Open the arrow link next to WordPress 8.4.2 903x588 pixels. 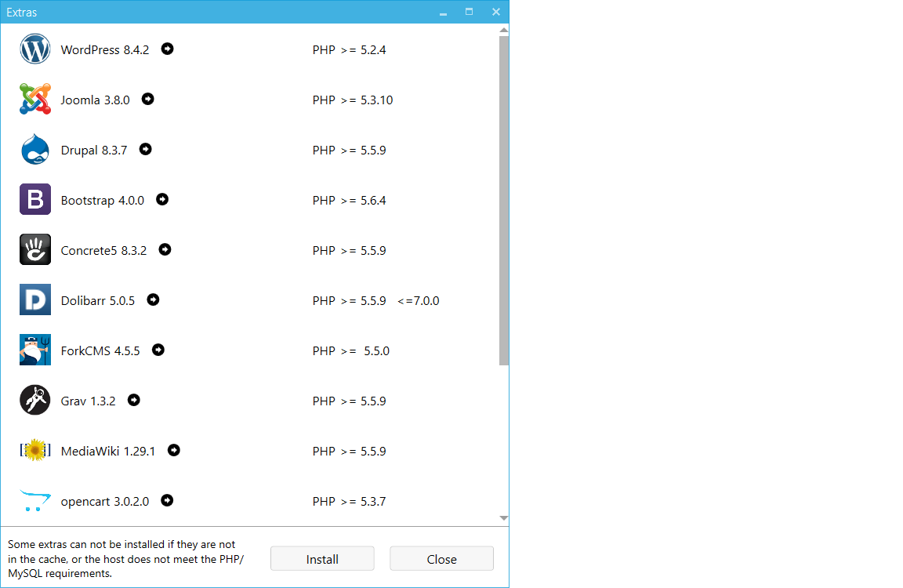coord(167,49)
